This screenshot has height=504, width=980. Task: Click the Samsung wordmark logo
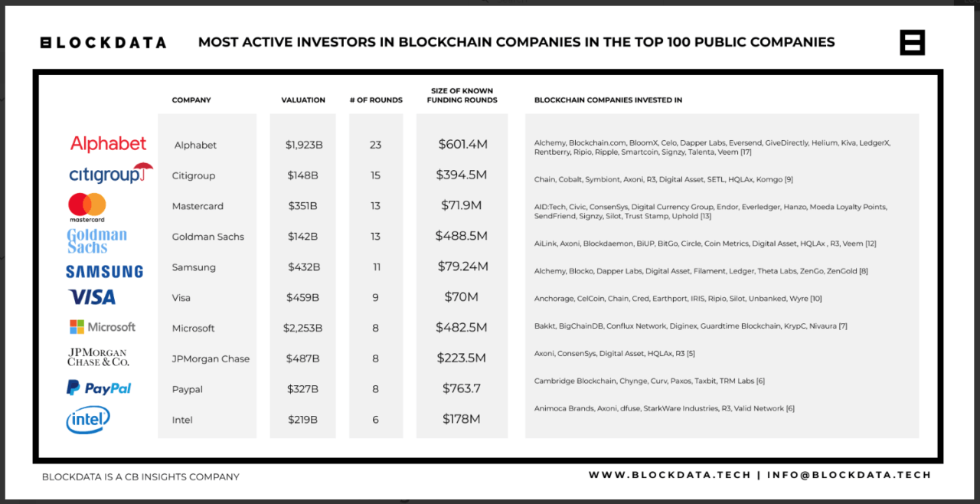pos(104,272)
